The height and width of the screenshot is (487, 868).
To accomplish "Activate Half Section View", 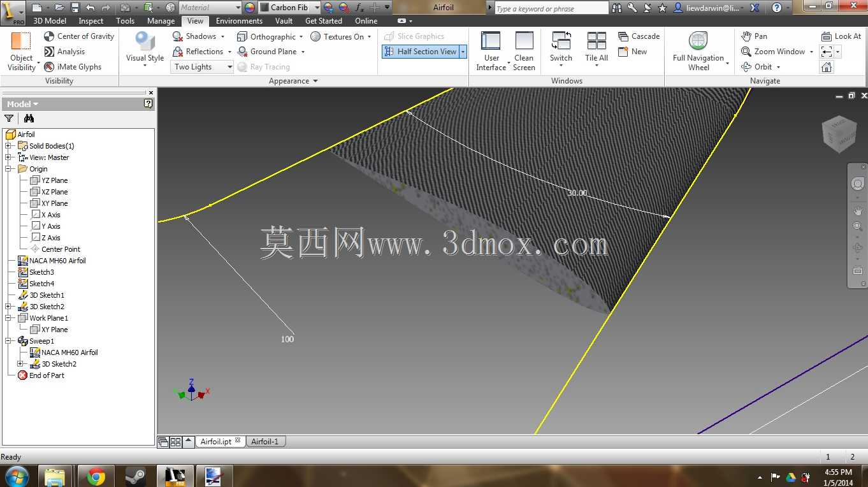I will (421, 52).
